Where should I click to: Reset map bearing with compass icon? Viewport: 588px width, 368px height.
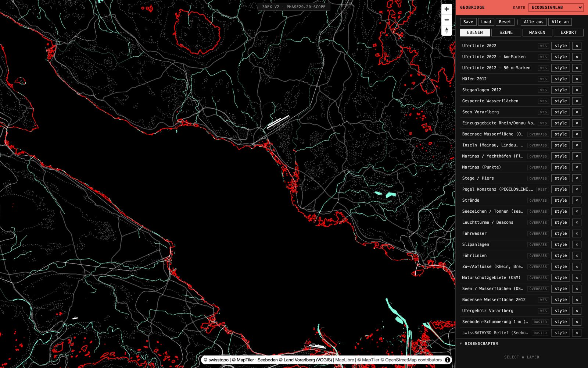(447, 31)
